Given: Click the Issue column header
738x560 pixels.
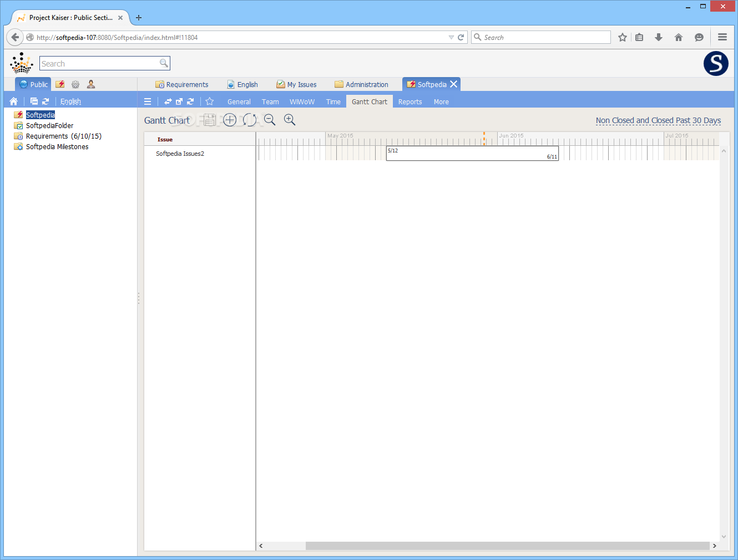Looking at the screenshot, I should 165,139.
